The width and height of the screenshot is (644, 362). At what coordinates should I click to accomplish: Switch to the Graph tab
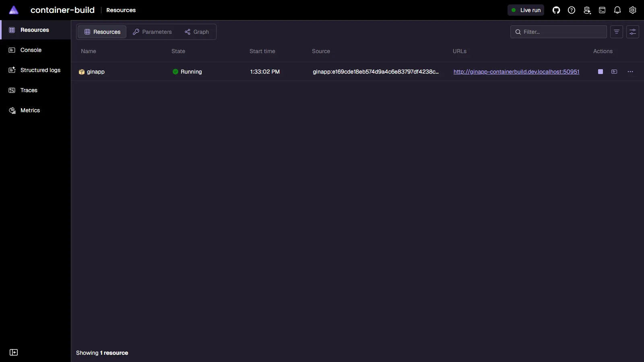point(197,32)
